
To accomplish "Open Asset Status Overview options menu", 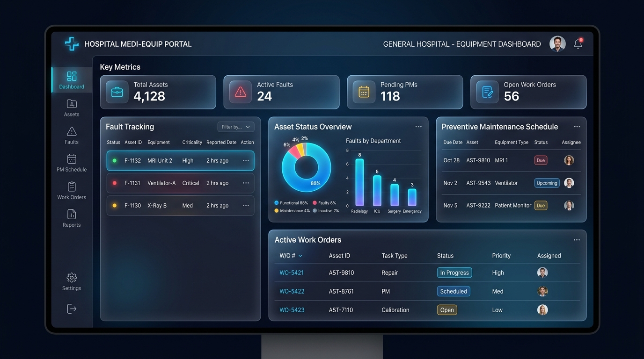I will click(x=418, y=127).
